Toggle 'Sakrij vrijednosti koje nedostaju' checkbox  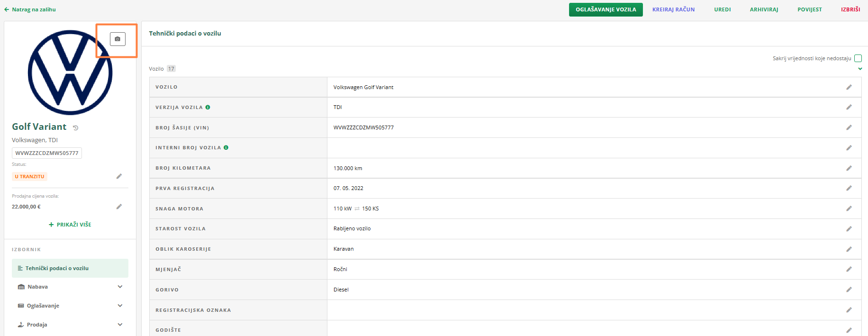click(x=858, y=58)
